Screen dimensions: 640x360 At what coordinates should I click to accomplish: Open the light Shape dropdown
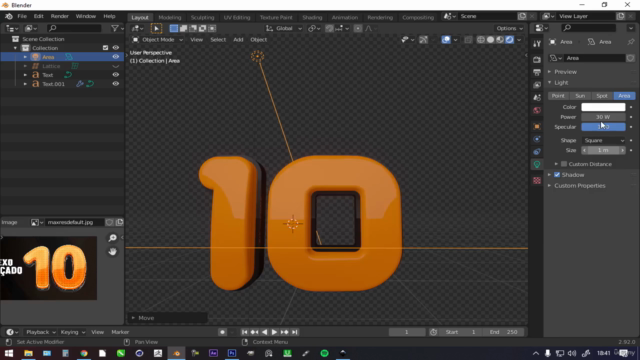coord(603,140)
